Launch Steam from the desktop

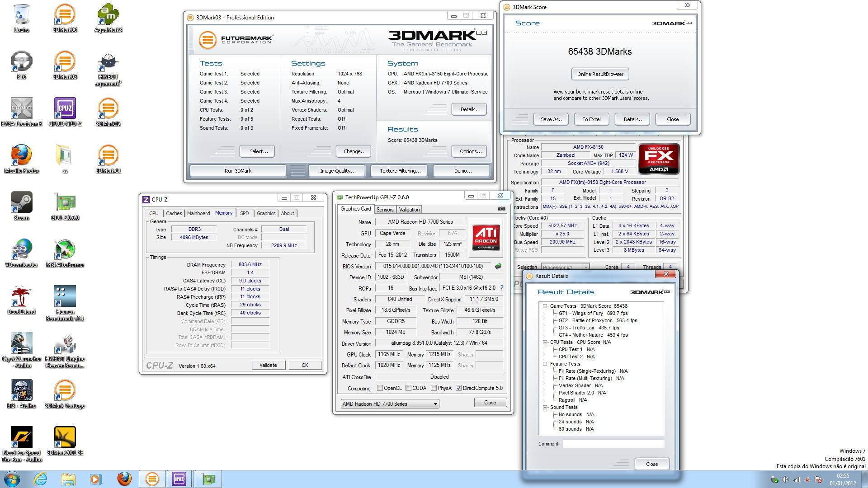[21, 206]
